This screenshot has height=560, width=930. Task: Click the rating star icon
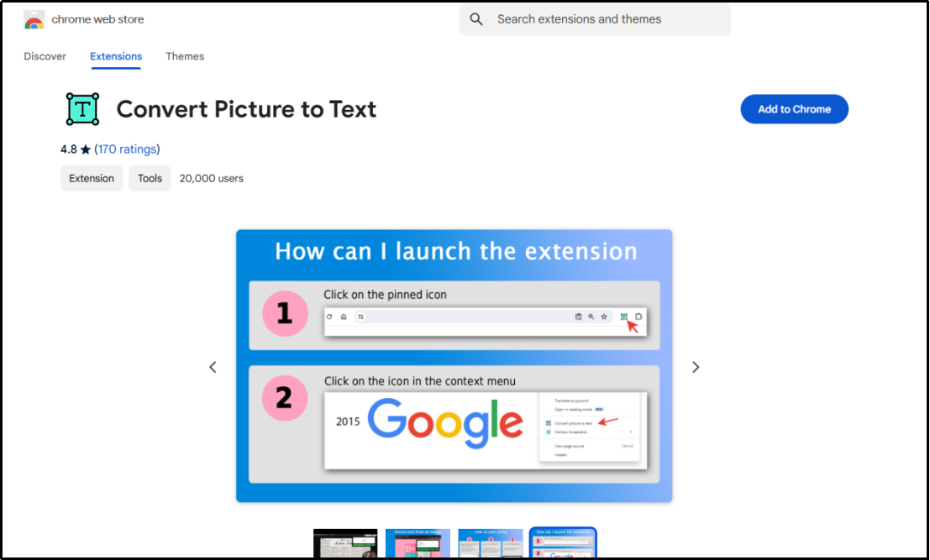(86, 149)
